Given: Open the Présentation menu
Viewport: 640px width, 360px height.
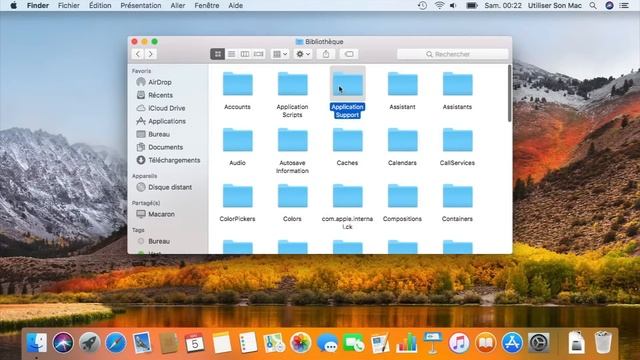Looking at the screenshot, I should pos(141,5).
